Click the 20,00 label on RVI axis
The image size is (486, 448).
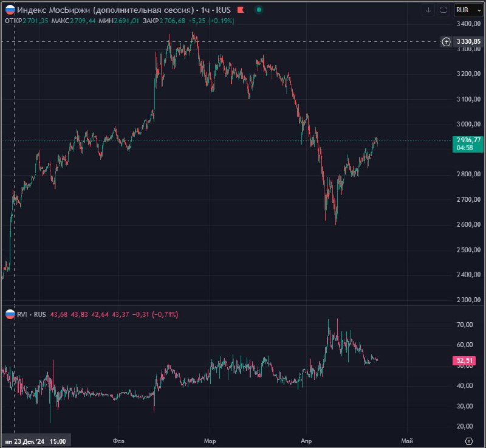click(x=465, y=426)
